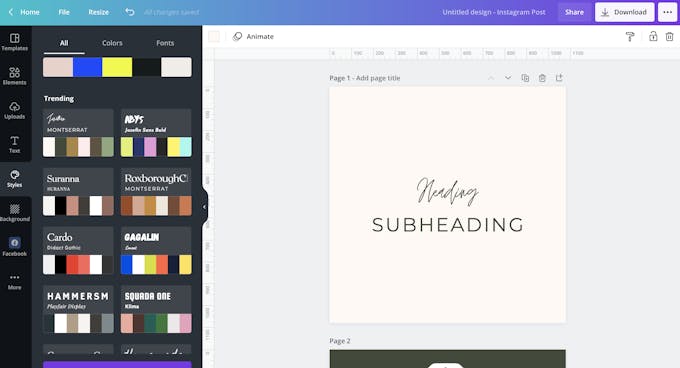
Task: Click the copy style paint roller icon
Action: tap(630, 36)
